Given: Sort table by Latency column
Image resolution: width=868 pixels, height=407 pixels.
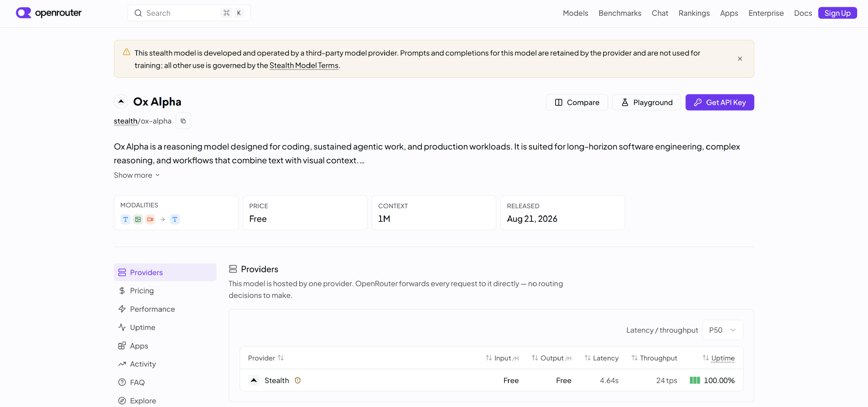Looking at the screenshot, I should coord(601,358).
